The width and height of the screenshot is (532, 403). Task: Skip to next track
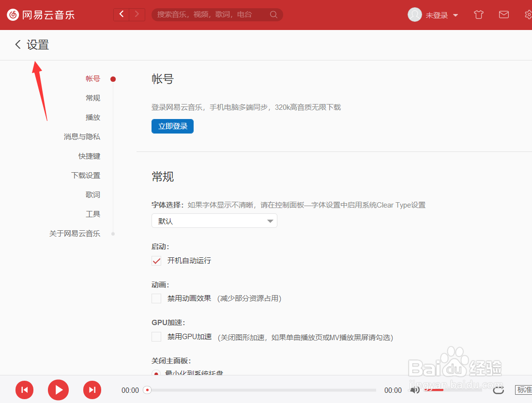coord(92,390)
